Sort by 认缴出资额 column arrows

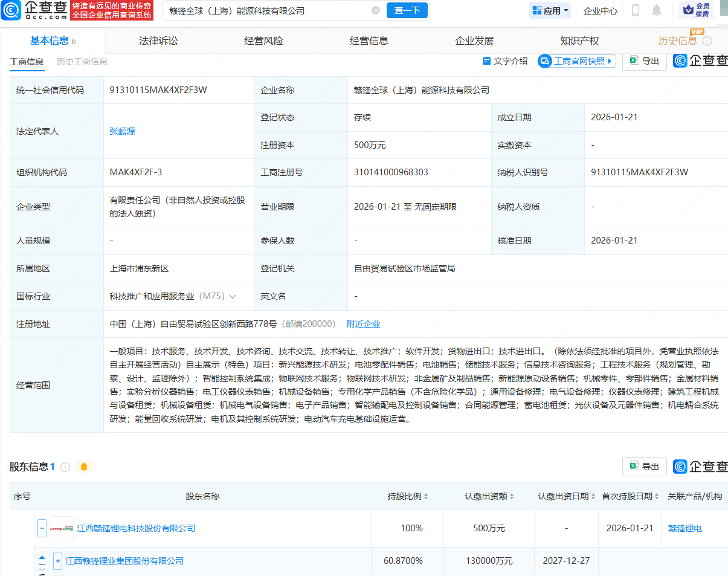[x=512, y=496]
